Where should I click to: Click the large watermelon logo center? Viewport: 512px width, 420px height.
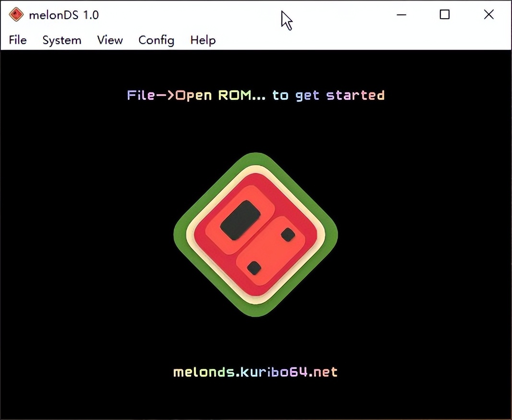pyautogui.click(x=256, y=235)
